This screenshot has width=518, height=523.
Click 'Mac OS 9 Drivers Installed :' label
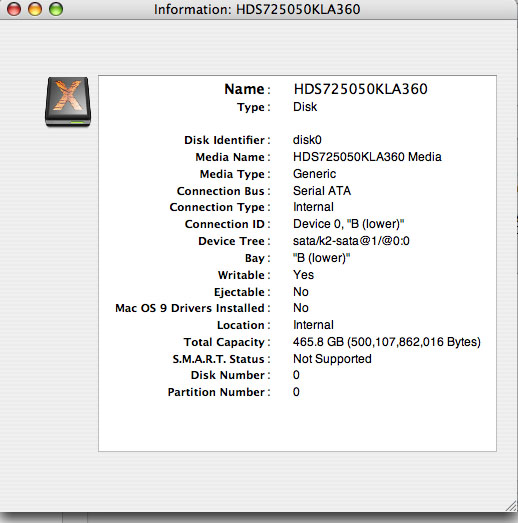[x=192, y=308]
